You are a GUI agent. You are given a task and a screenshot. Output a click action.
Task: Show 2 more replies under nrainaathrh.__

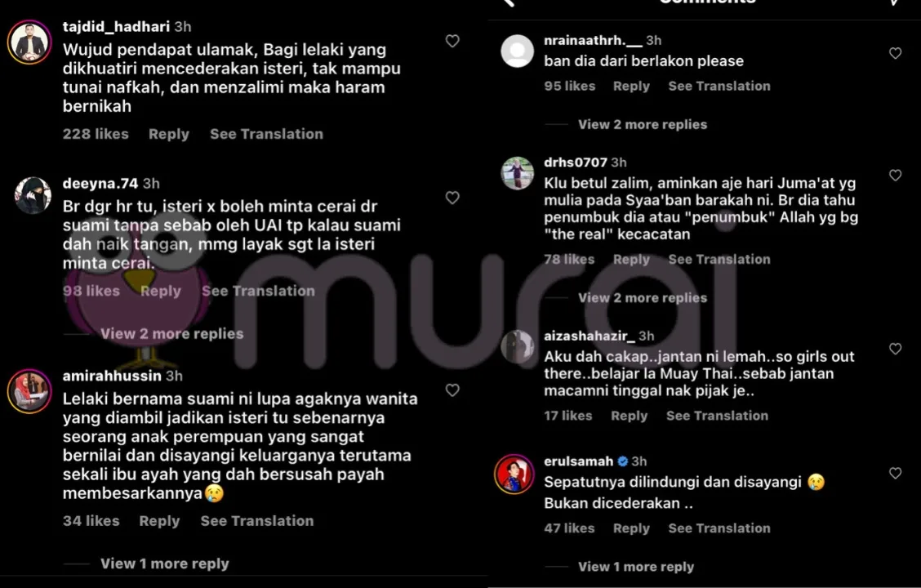pyautogui.click(x=643, y=124)
